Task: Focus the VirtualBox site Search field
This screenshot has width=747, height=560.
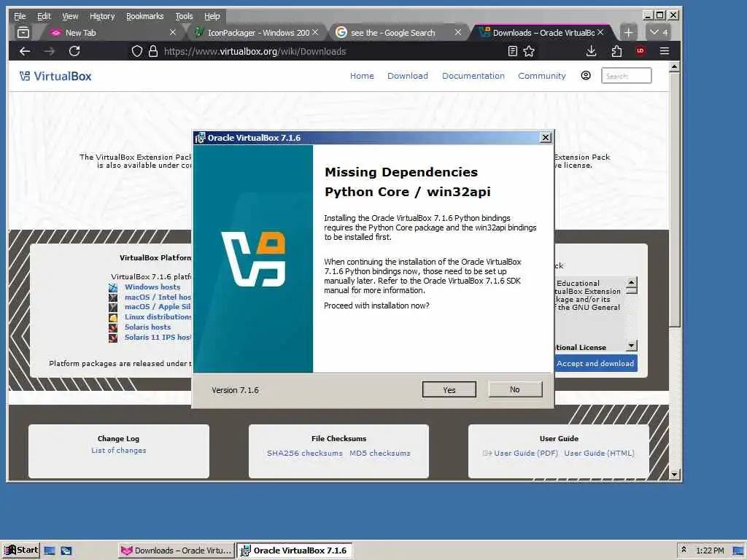Action: click(x=627, y=76)
